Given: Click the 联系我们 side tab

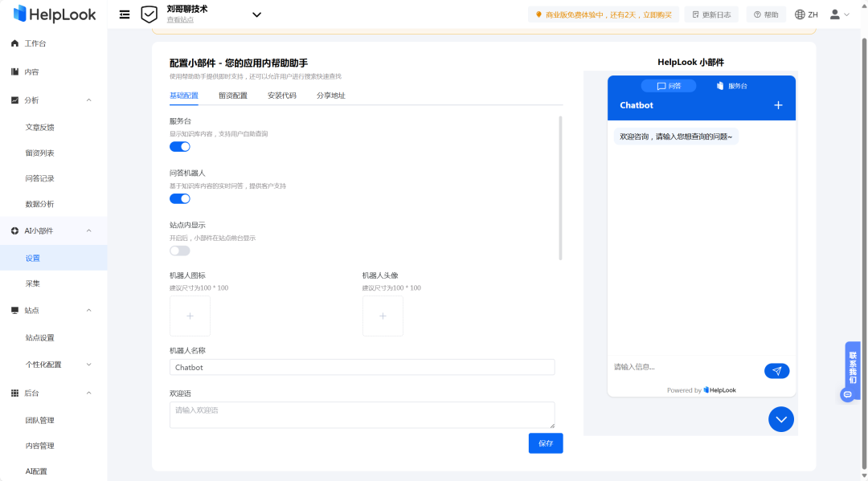Looking at the screenshot, I should point(853,368).
